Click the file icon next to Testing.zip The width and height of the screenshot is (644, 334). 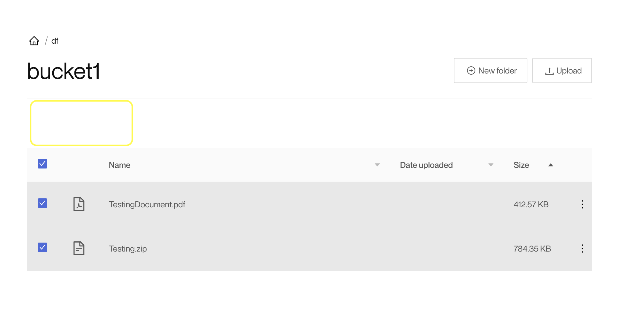click(x=79, y=248)
